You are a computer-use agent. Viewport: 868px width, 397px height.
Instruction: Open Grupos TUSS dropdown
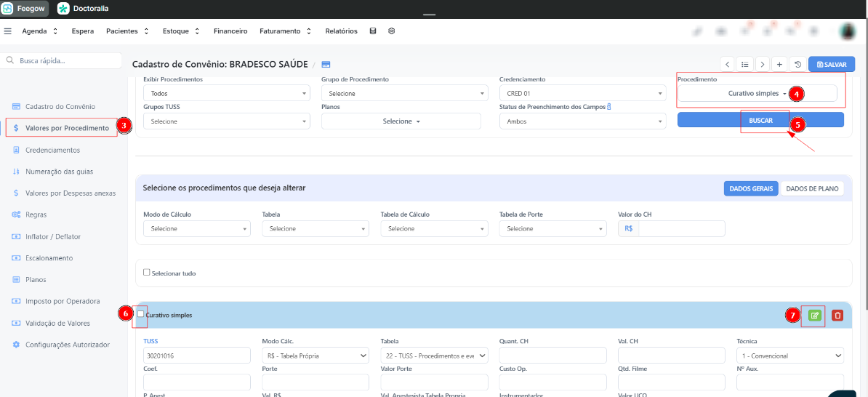tap(226, 121)
